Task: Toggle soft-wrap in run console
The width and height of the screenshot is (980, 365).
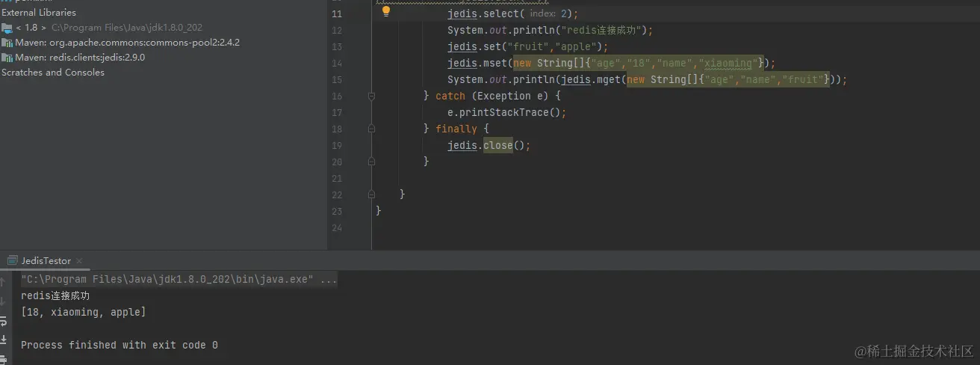Action: [x=3, y=321]
